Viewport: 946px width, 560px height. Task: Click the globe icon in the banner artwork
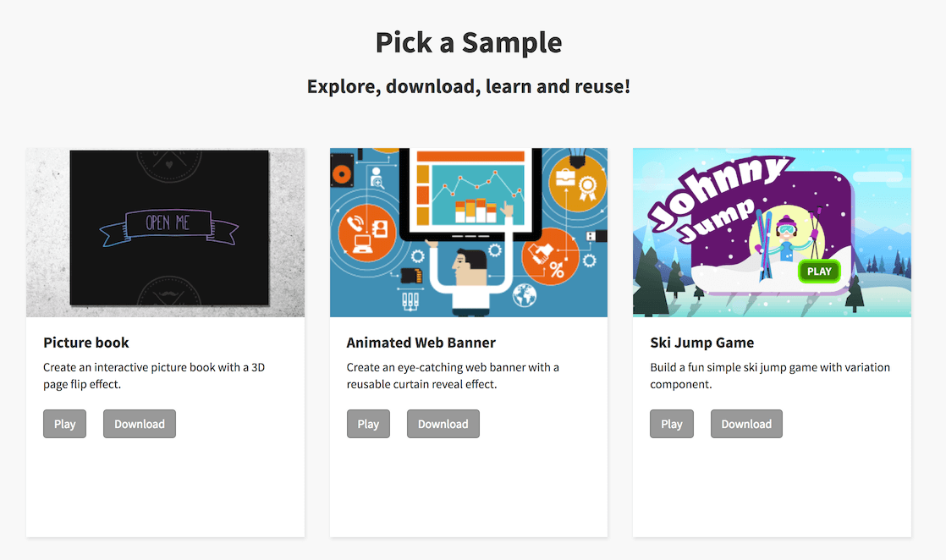coord(525,295)
